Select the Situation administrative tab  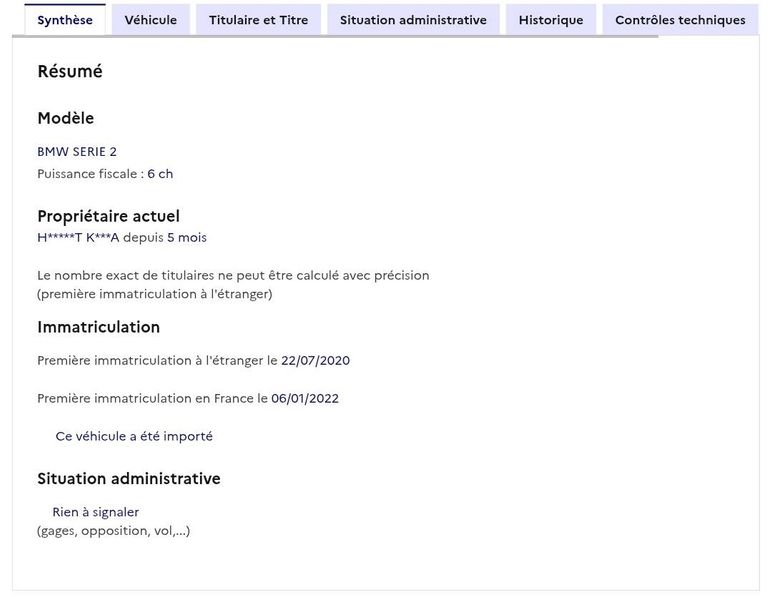point(413,20)
